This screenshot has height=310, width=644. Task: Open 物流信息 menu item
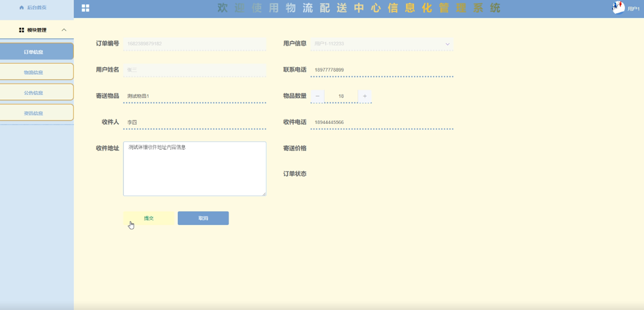(37, 72)
